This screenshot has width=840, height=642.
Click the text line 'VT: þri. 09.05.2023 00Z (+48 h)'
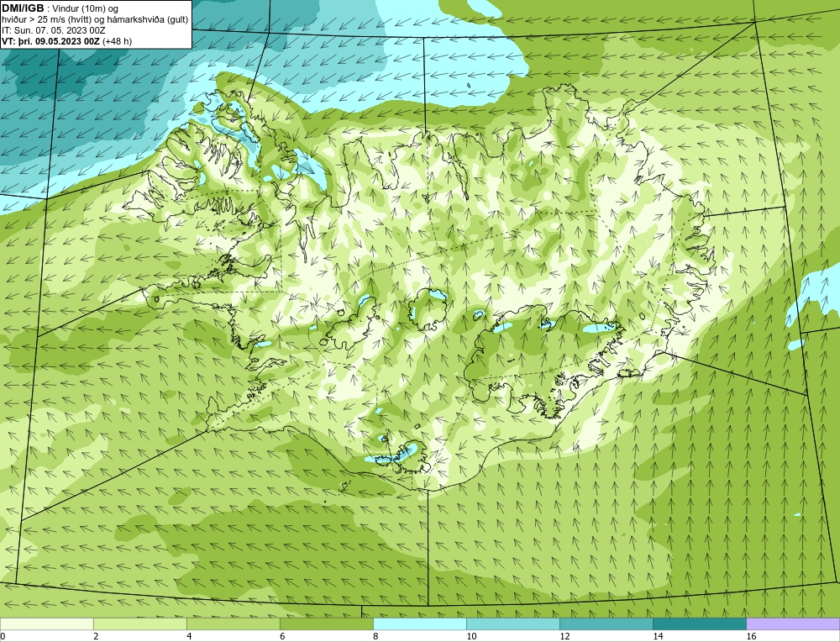(67, 40)
